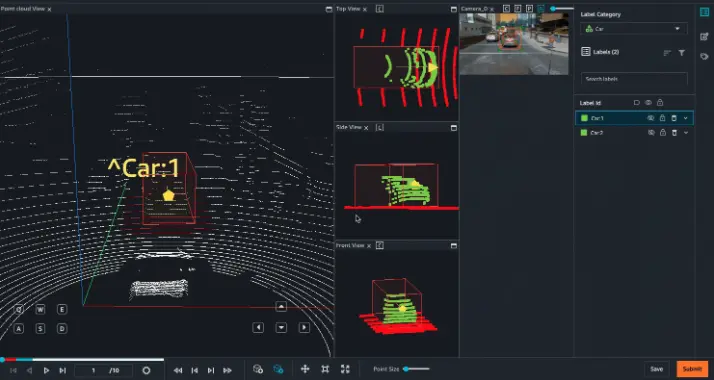The width and height of the screenshot is (714, 380).
Task: Open the labels filter funnel
Action: 682,53
